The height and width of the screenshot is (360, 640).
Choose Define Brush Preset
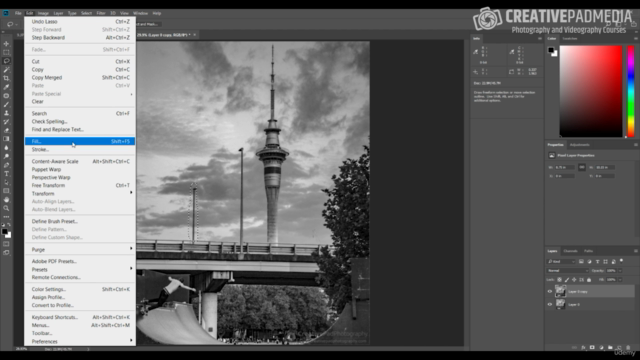click(x=80, y=221)
